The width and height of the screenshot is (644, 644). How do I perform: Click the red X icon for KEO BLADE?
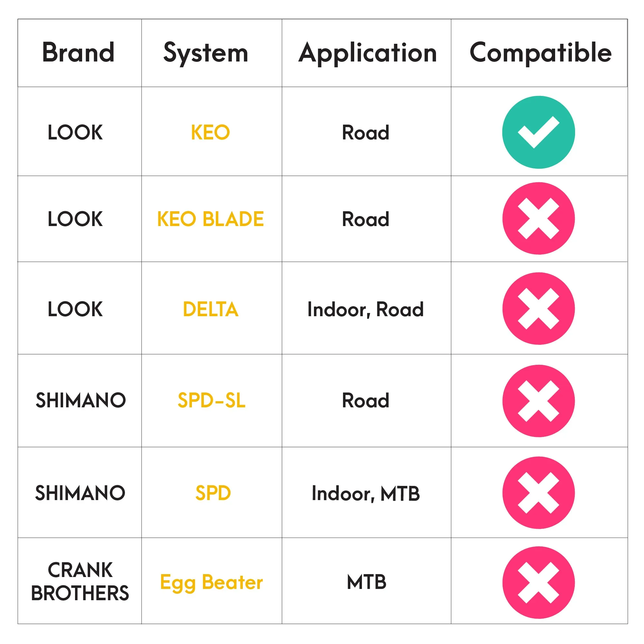click(x=538, y=218)
